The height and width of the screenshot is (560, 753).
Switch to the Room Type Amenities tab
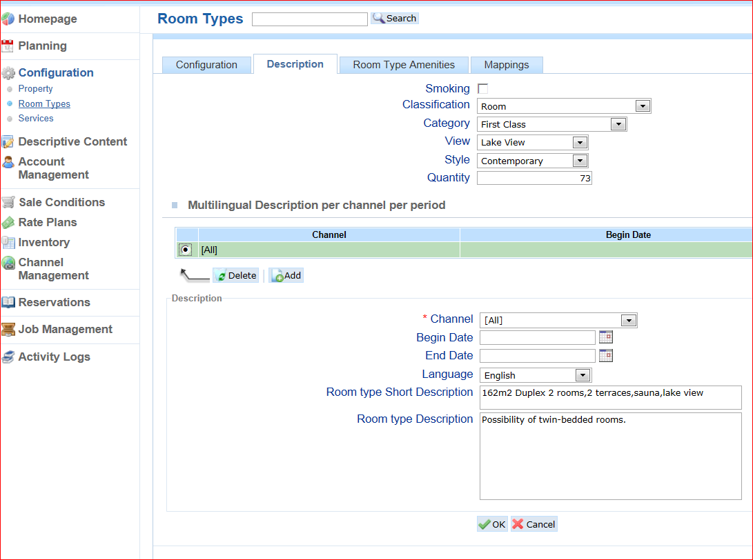[x=404, y=65]
